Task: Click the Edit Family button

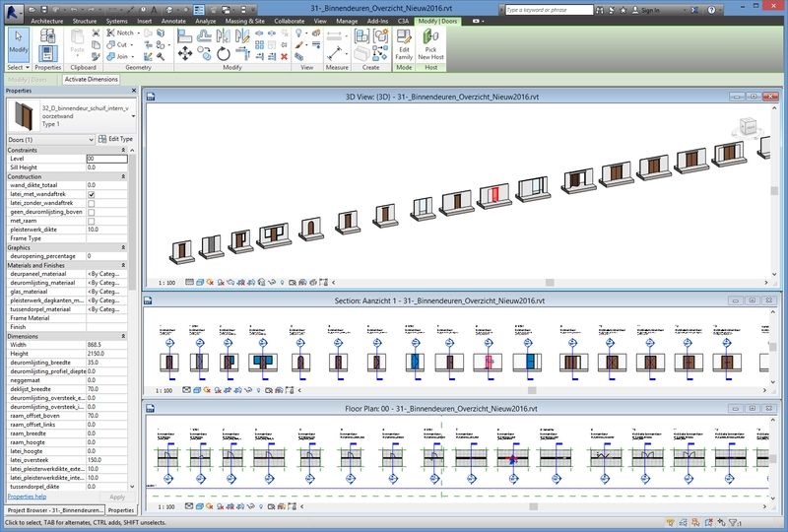Action: (x=405, y=44)
